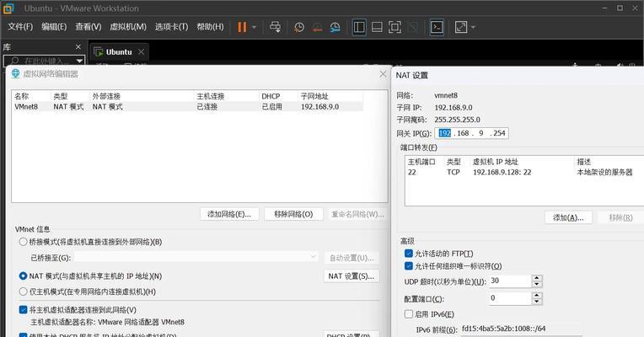644x337 pixels.
Task: Click the 添加(A)... port forwarding button
Action: point(568,217)
